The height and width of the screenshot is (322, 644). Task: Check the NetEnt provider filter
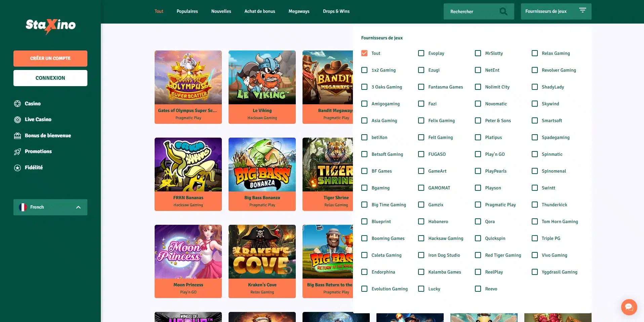point(478,70)
